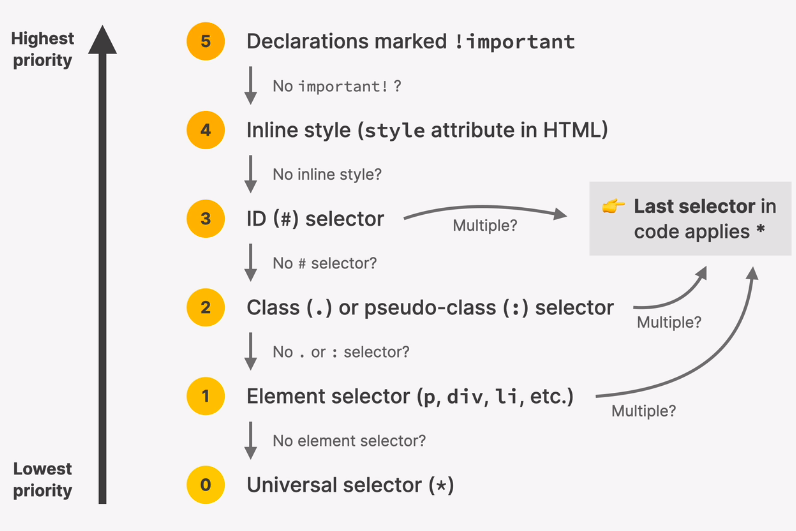Viewport: 796px width, 531px height.
Task: Click the pointing hand emoji icon
Action: click(613, 207)
